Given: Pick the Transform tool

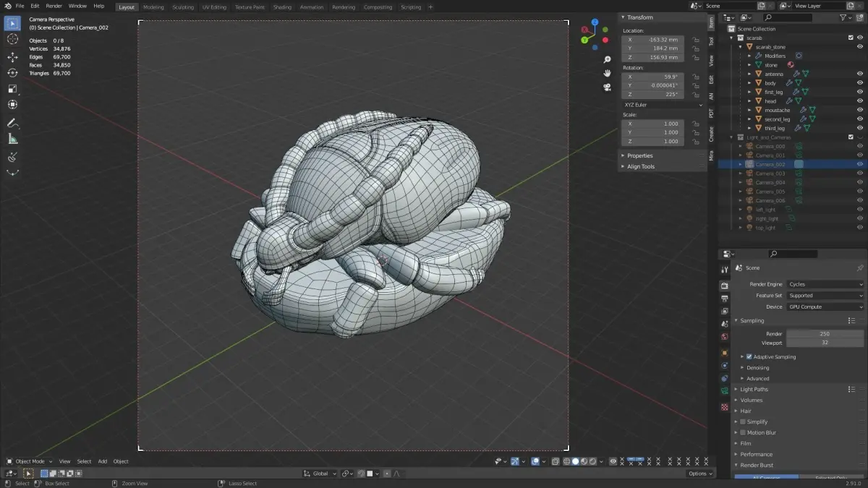Looking at the screenshot, I should pyautogui.click(x=12, y=105).
